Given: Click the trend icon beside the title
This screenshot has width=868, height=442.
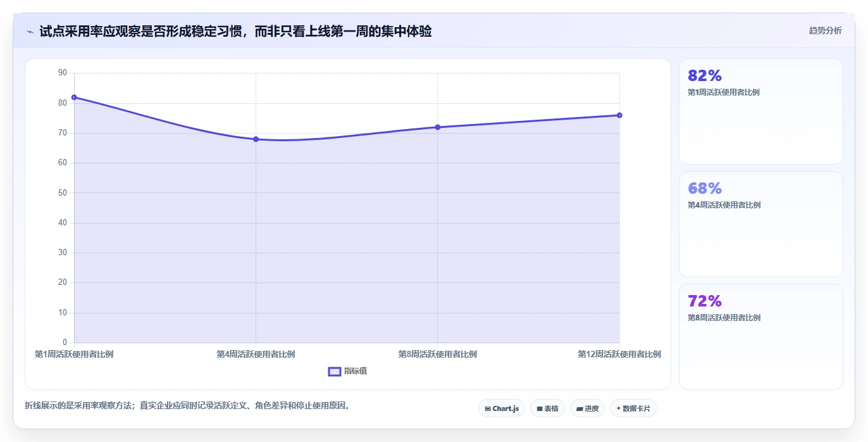Looking at the screenshot, I should [30, 32].
